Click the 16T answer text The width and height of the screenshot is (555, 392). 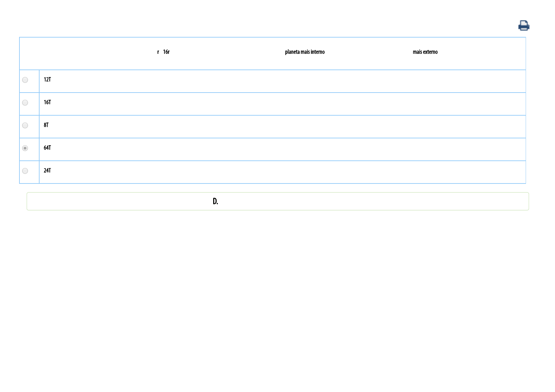click(47, 102)
